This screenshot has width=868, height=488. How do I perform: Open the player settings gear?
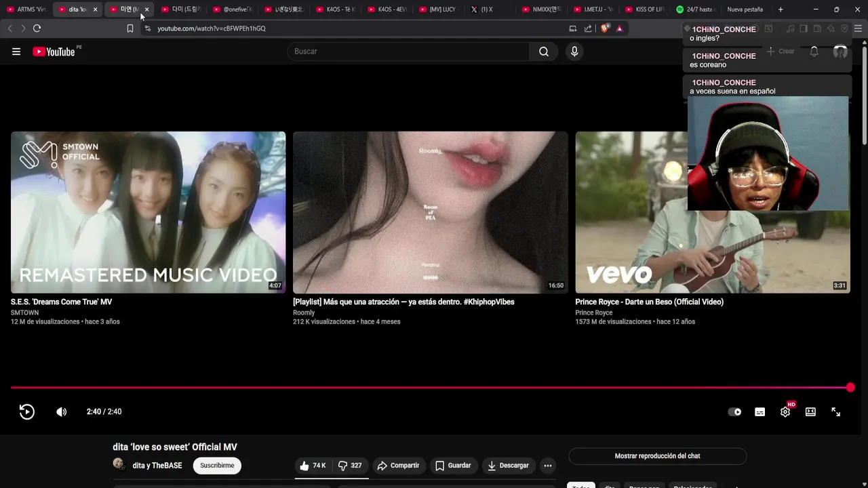pyautogui.click(x=785, y=411)
